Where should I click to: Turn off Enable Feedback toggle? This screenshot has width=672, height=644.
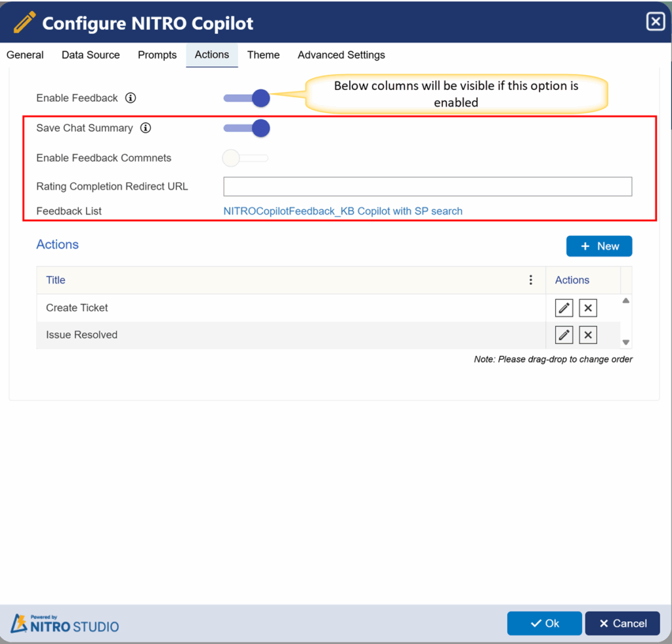click(x=247, y=98)
